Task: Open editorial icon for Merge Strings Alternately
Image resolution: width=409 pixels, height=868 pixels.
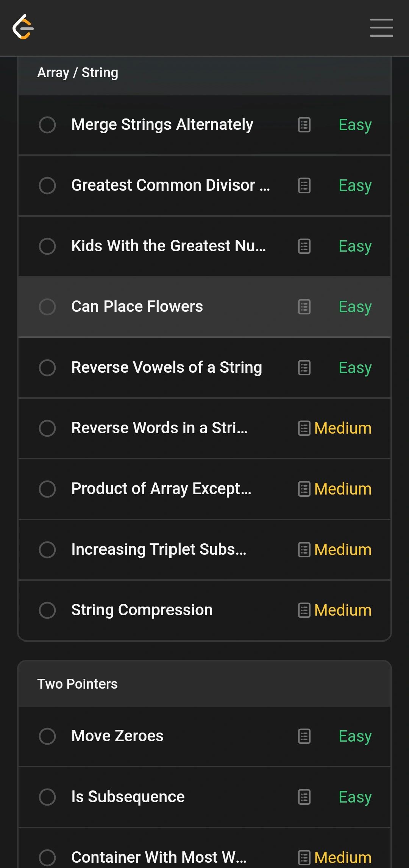Action: 304,125
